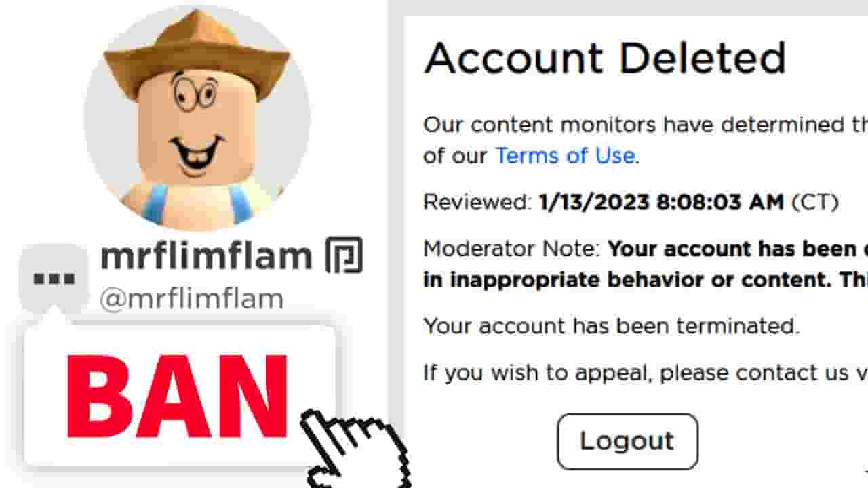Viewport: 868px width, 488px height.
Task: Click the @mrflimflam username handle
Action: coord(192,299)
